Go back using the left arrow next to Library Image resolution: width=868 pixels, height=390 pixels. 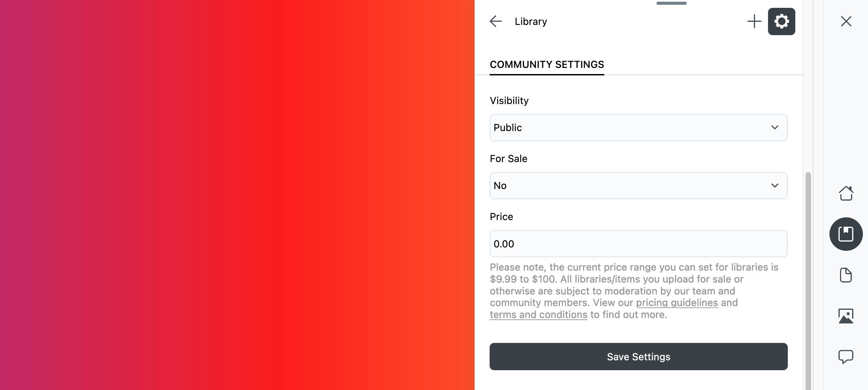(495, 21)
